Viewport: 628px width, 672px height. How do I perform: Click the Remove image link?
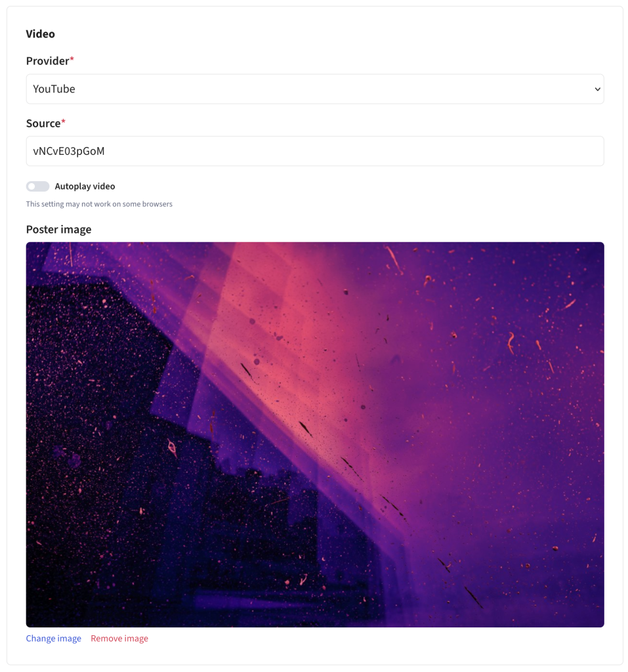point(119,638)
